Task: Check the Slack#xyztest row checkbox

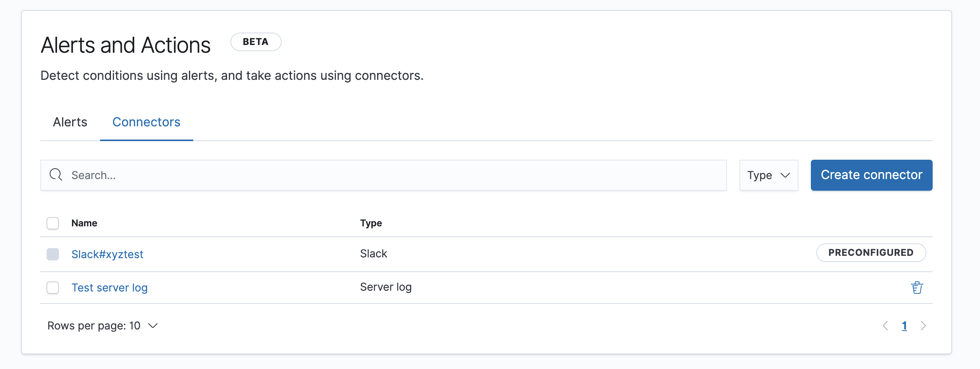Action: pos(53,254)
